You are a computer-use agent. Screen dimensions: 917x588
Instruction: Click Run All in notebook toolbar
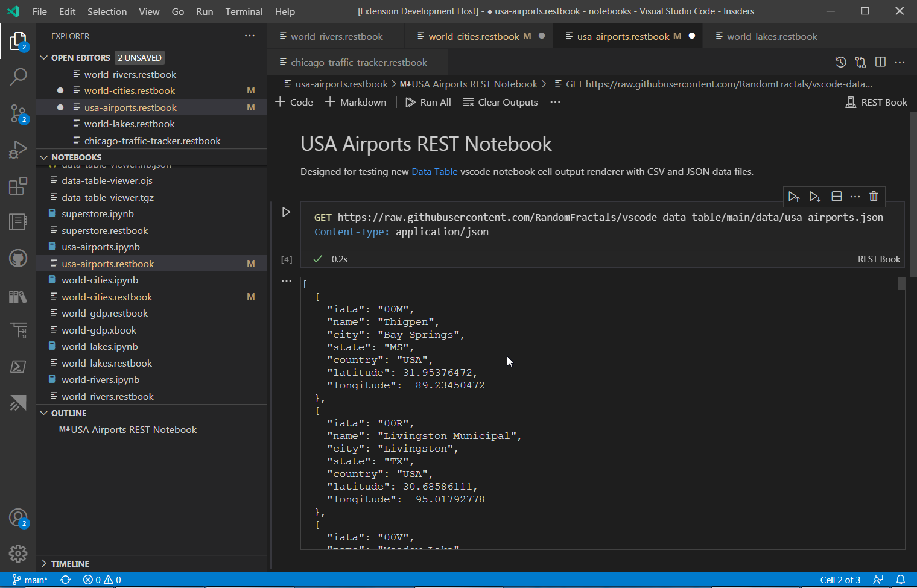(x=428, y=103)
